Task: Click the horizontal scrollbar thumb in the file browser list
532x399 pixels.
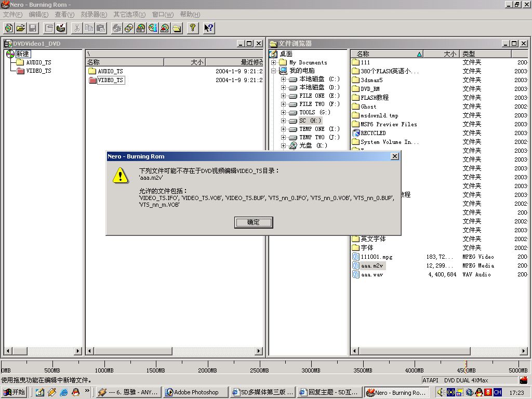Action: point(414,351)
